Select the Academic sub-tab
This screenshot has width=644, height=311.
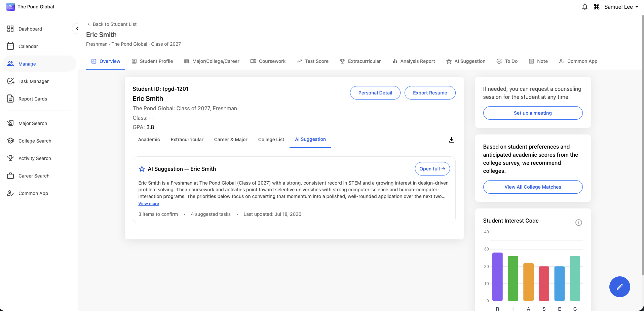[149, 140]
